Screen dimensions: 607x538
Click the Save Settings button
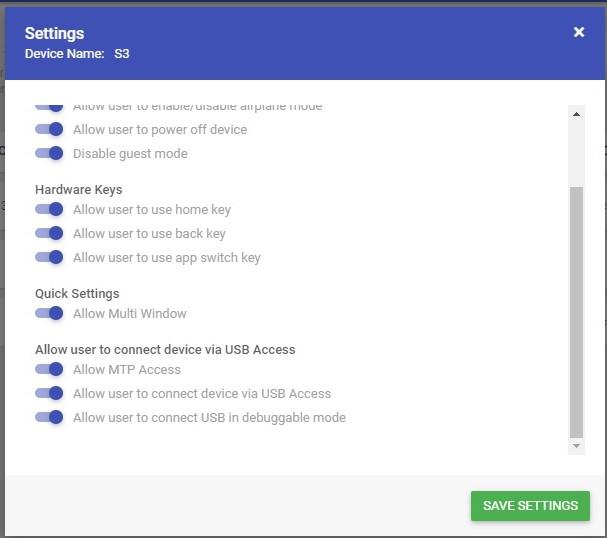point(530,505)
